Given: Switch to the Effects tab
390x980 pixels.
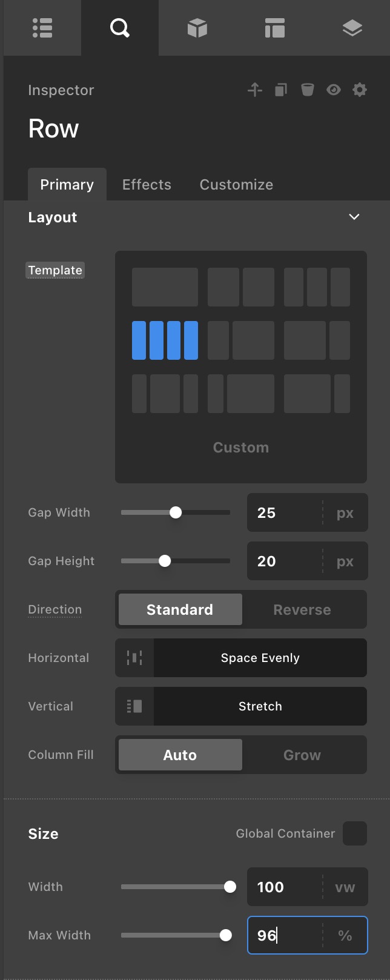Looking at the screenshot, I should click(147, 185).
